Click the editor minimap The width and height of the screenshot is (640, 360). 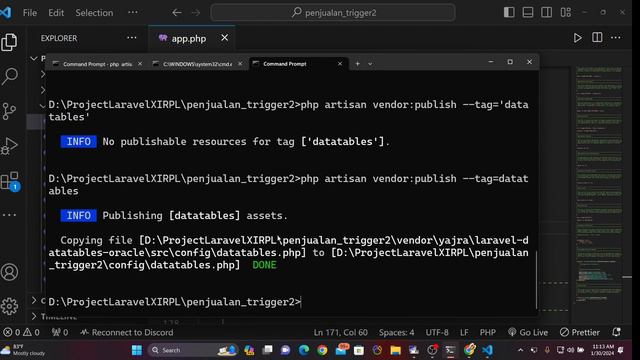tap(599, 184)
